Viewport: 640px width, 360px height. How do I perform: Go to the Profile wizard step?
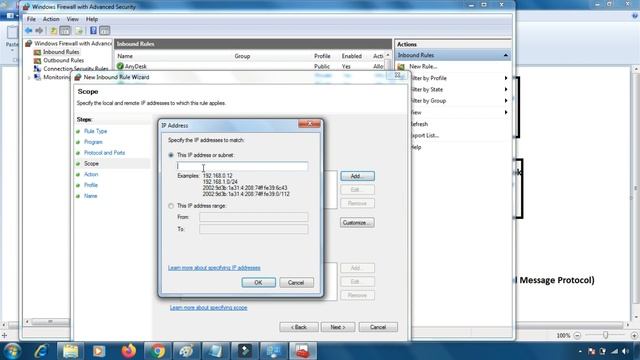[91, 185]
